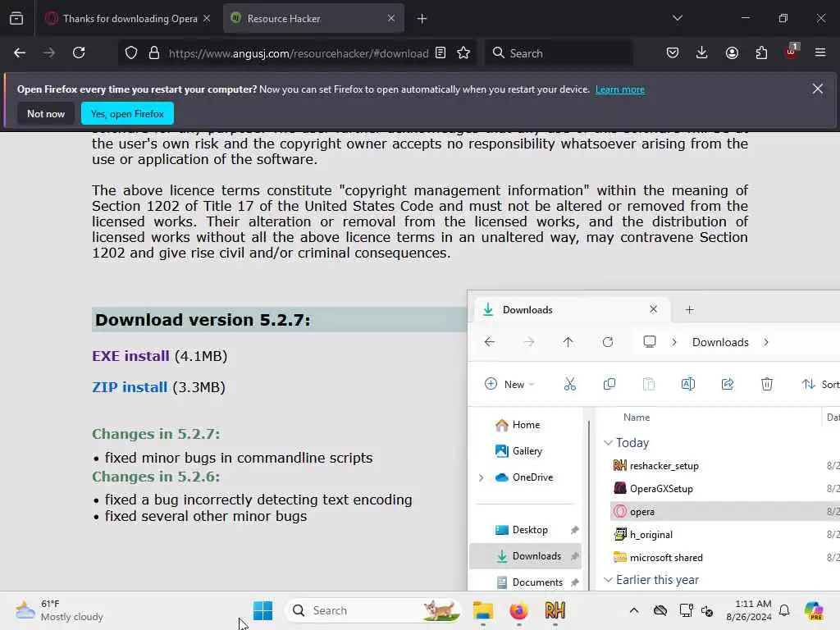Sort by the Name column header
This screenshot has height=630, width=840.
637,418
